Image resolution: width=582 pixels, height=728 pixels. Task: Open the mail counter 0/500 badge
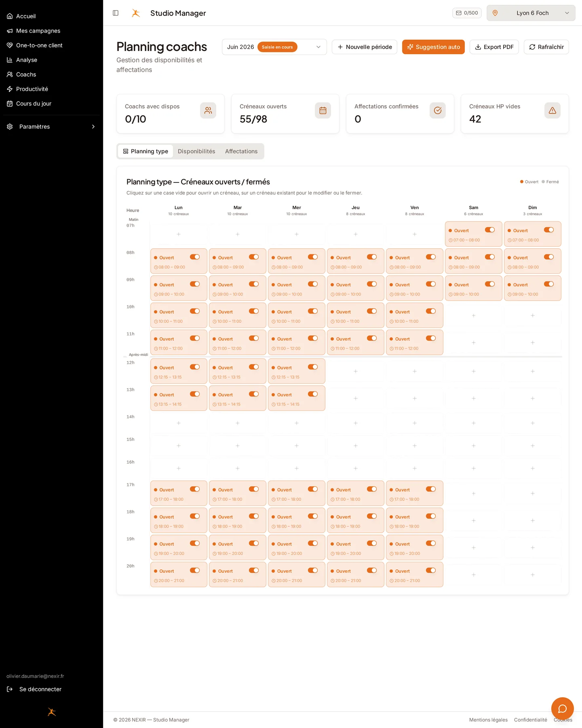point(467,13)
